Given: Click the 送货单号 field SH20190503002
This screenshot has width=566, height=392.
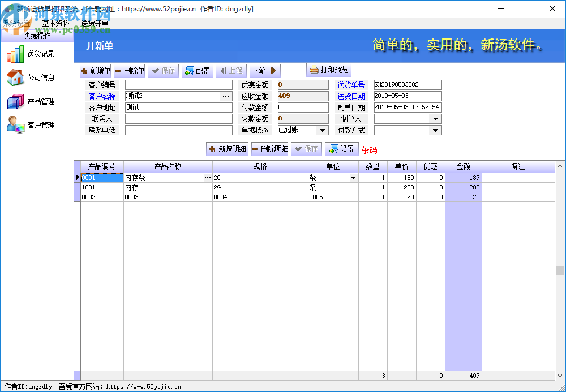Looking at the screenshot, I should click(408, 85).
